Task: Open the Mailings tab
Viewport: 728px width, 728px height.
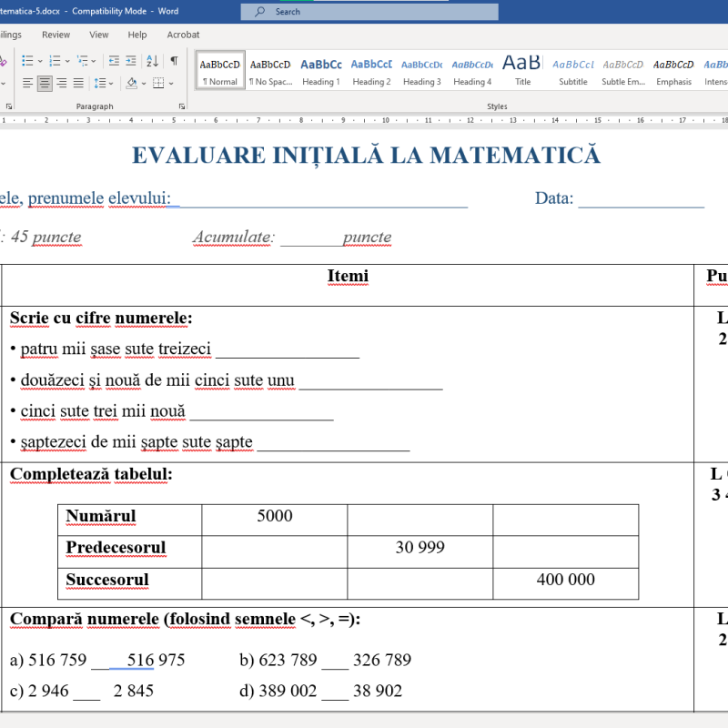Action: pos(10,35)
